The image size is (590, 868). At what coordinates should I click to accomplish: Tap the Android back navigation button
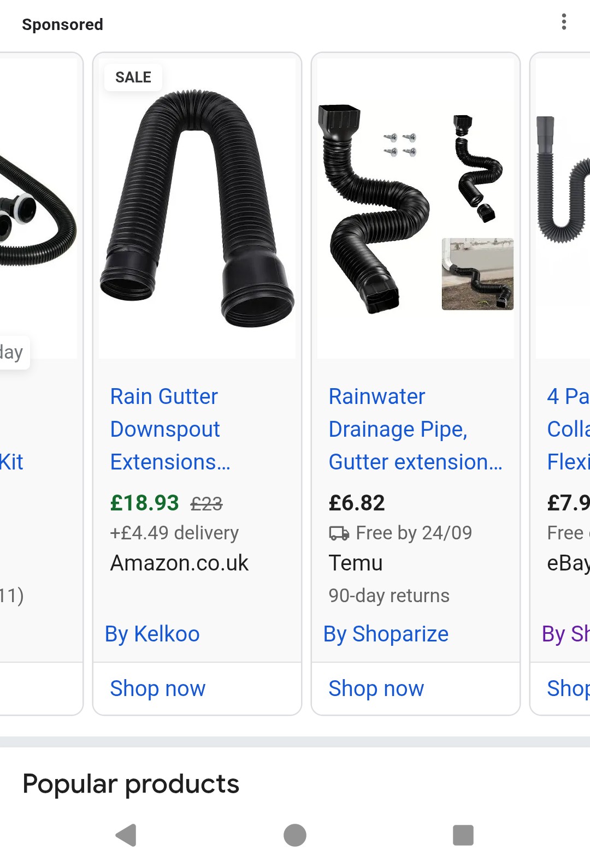pyautogui.click(x=126, y=835)
